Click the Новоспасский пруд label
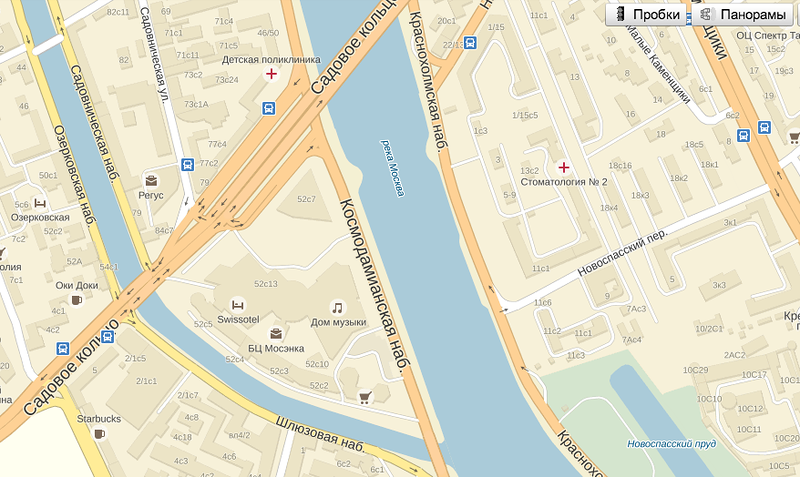 coord(671,444)
